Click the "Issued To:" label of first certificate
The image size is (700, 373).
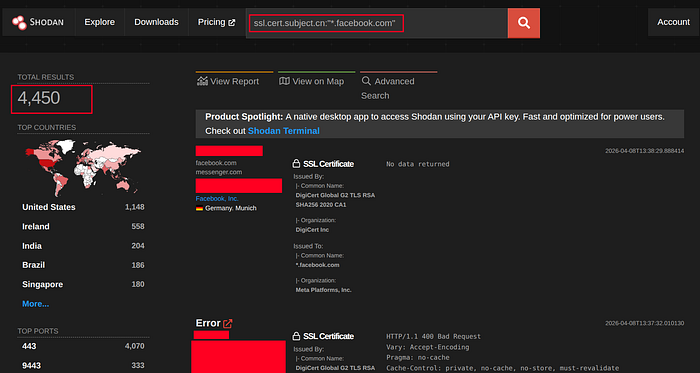(x=308, y=246)
